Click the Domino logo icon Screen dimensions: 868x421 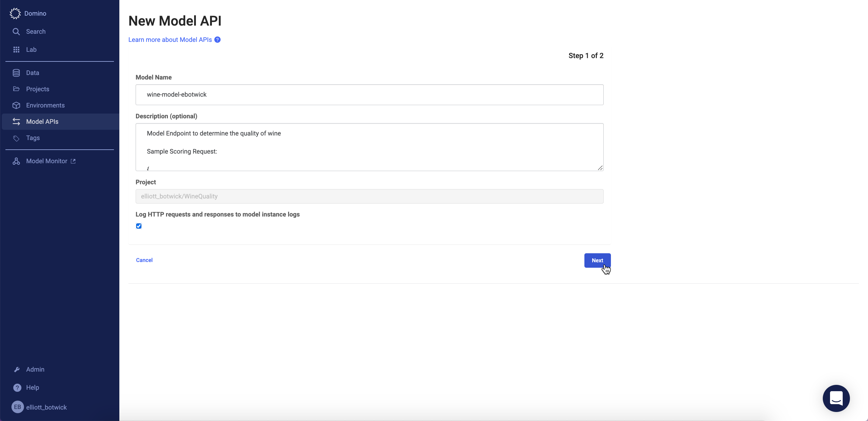(x=15, y=14)
